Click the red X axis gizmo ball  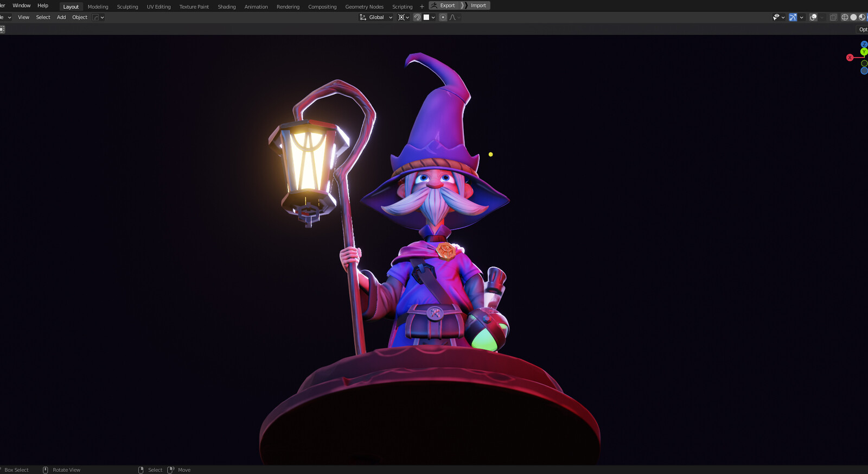(x=850, y=58)
